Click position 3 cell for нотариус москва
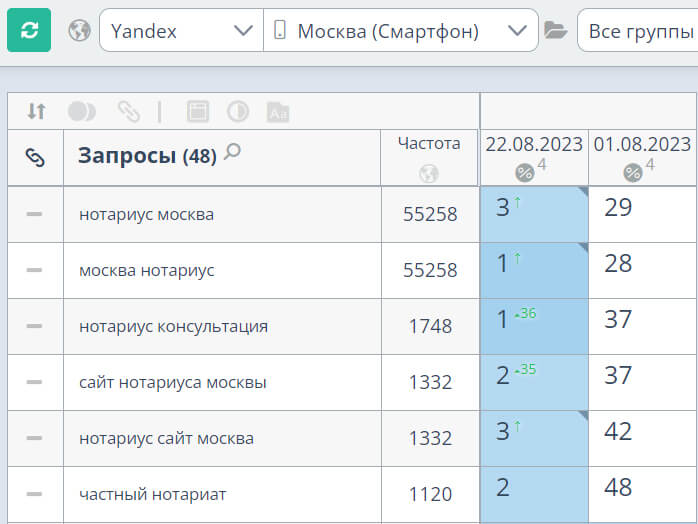 [x=534, y=215]
